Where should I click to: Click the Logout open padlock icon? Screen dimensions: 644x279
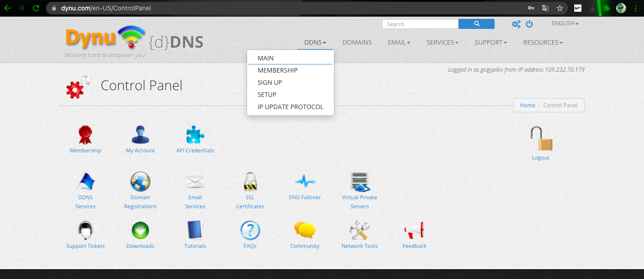[540, 139]
